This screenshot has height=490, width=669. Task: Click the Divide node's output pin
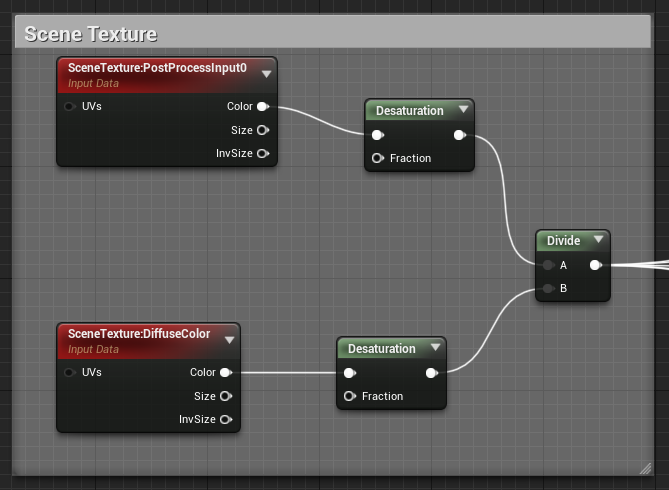click(595, 265)
